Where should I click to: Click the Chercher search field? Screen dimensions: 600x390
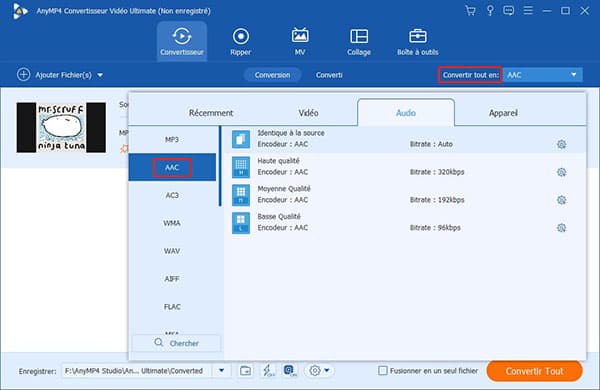pyautogui.click(x=176, y=343)
